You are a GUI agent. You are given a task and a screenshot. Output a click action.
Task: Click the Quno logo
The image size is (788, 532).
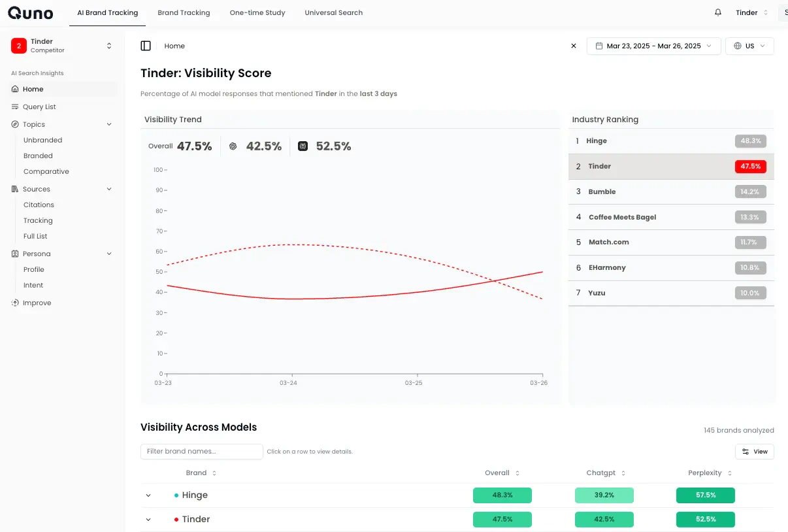(x=30, y=12)
